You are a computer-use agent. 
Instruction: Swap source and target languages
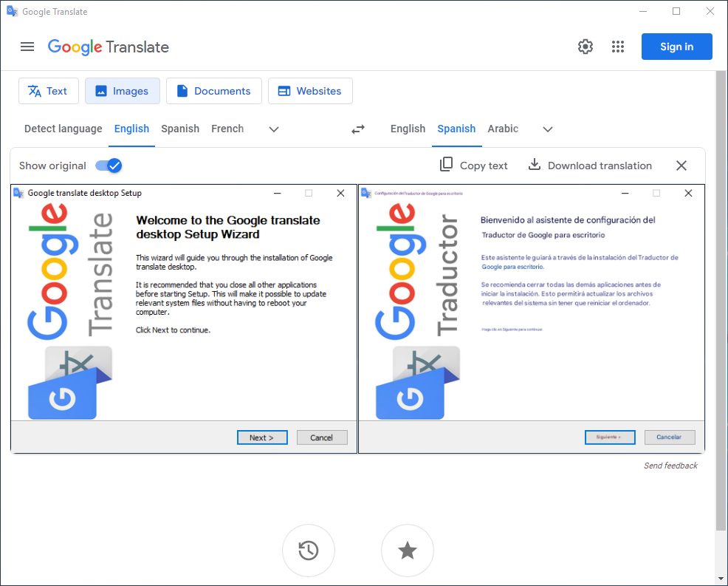[x=358, y=129]
